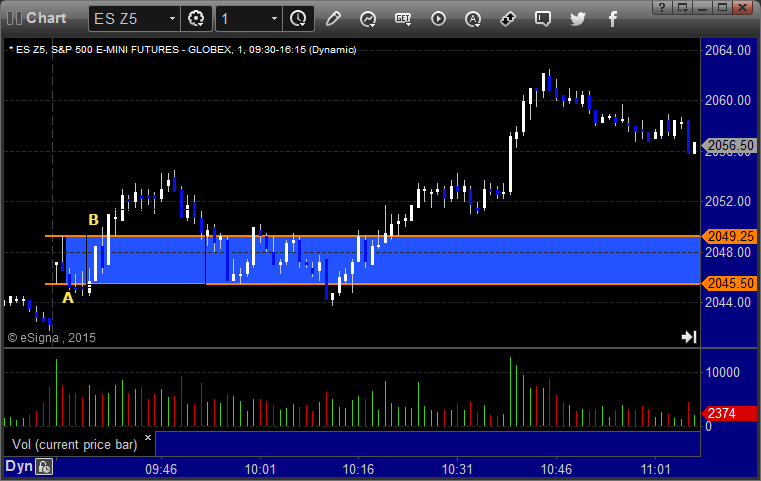Open the studies chart-line icon
Image resolution: width=761 pixels, height=481 pixels.
[368, 19]
